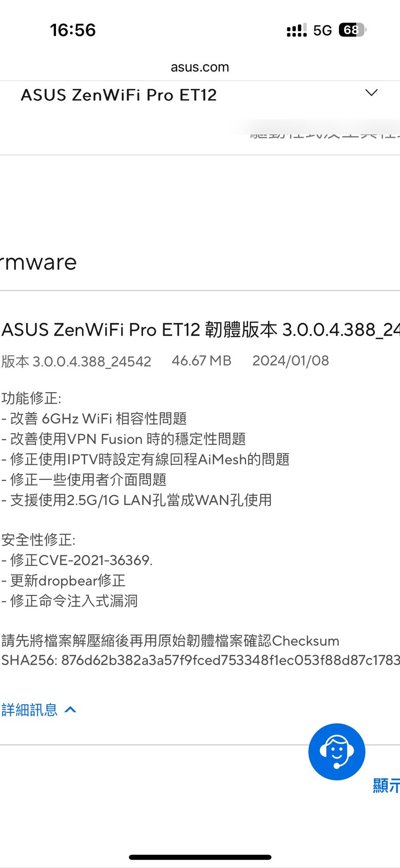
Task: Click the 2024/01/08 release date
Action: pyautogui.click(x=290, y=360)
